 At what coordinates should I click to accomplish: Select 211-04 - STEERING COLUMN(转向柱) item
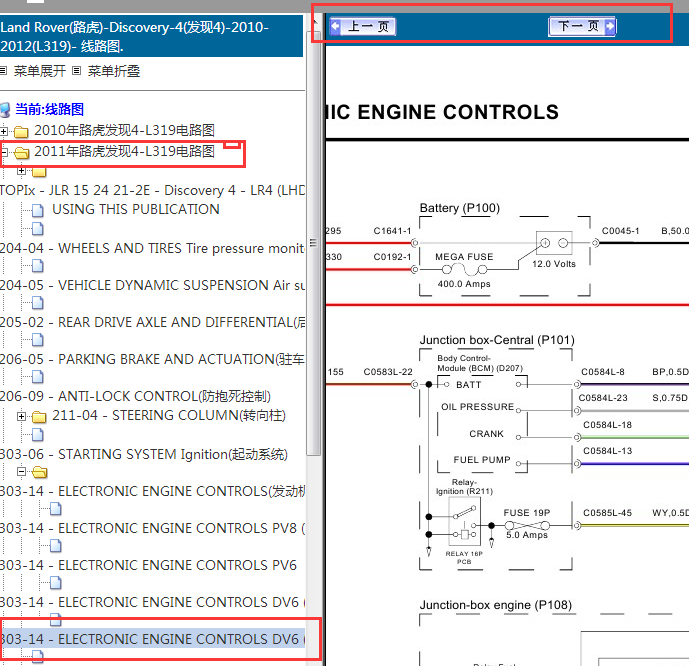point(169,415)
